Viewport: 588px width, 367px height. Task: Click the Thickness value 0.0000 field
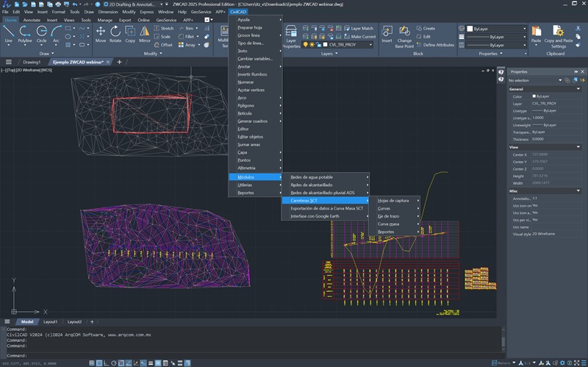pyautogui.click(x=556, y=139)
